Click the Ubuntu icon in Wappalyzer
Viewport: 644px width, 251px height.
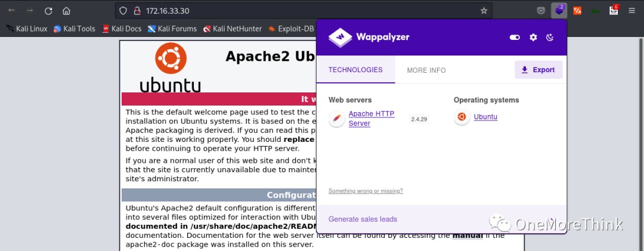pyautogui.click(x=462, y=117)
